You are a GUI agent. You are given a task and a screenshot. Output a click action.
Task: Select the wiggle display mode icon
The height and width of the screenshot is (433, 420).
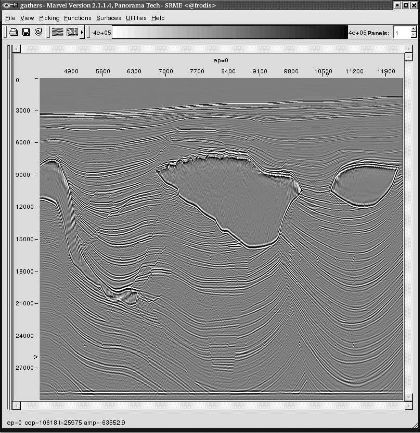click(57, 32)
